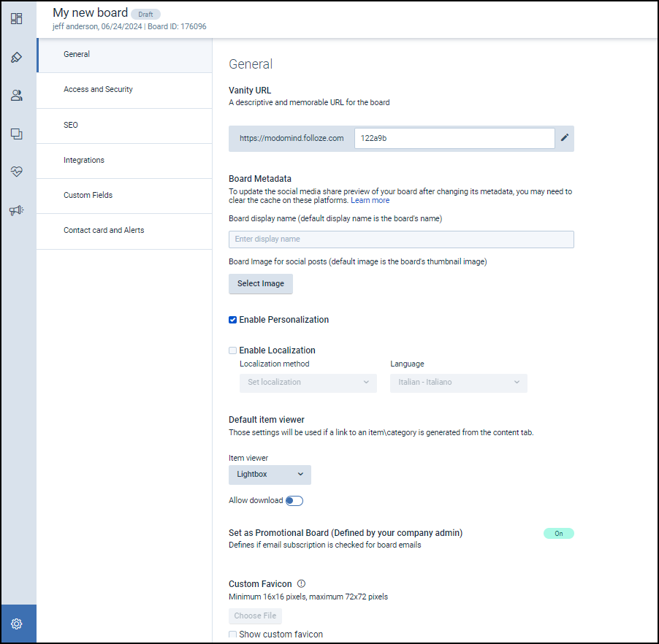This screenshot has width=659, height=644.
Task: Click the Custom Favicon info icon
Action: point(301,584)
